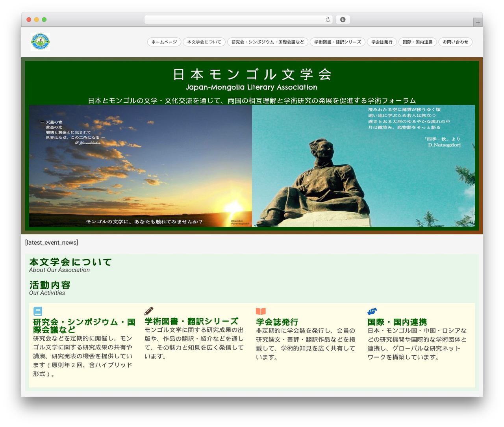Click the browser reload icon
This screenshot has width=504, height=427.
(x=328, y=19)
